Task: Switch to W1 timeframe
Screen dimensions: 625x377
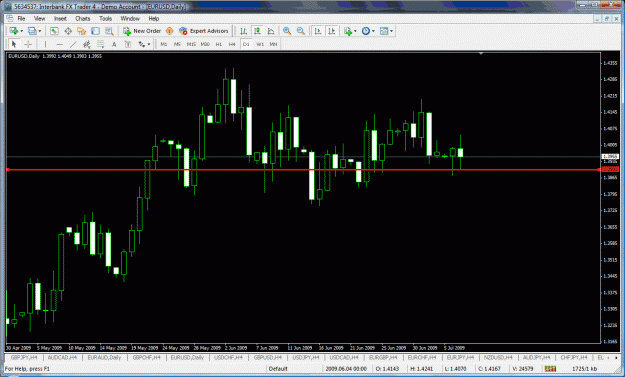Action: pos(260,44)
